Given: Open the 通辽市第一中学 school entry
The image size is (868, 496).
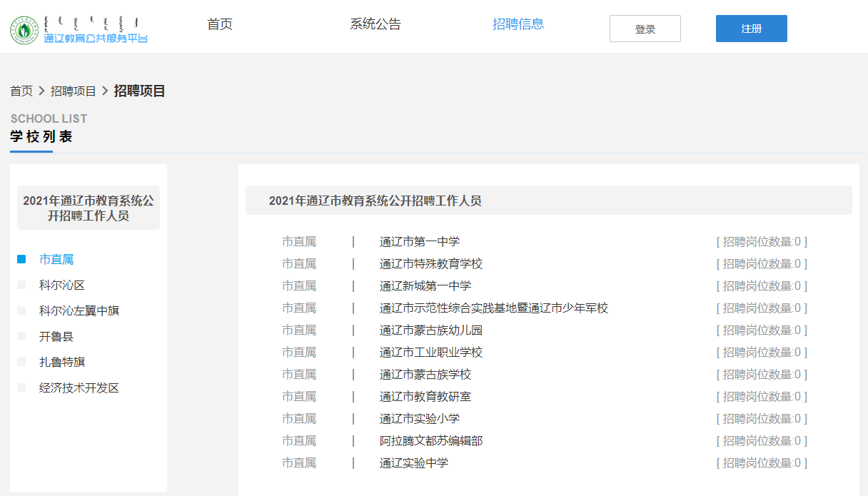Looking at the screenshot, I should click(x=420, y=242).
